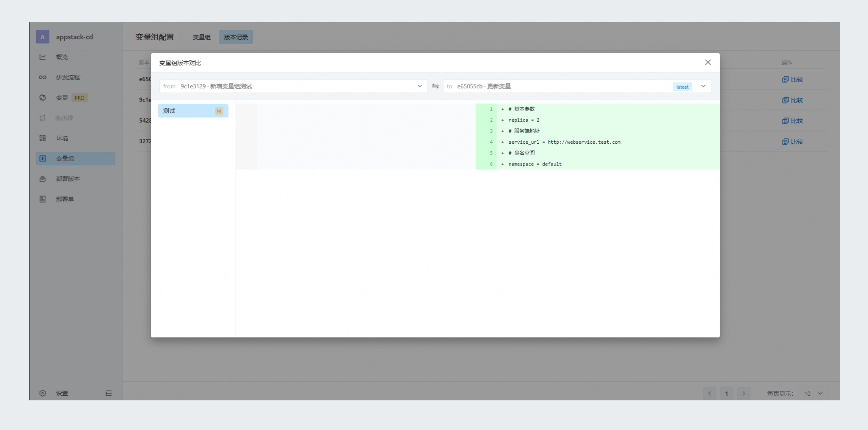This screenshot has width=868, height=430.
Task: Click the 研发流程 infinity icon
Action: coord(42,77)
